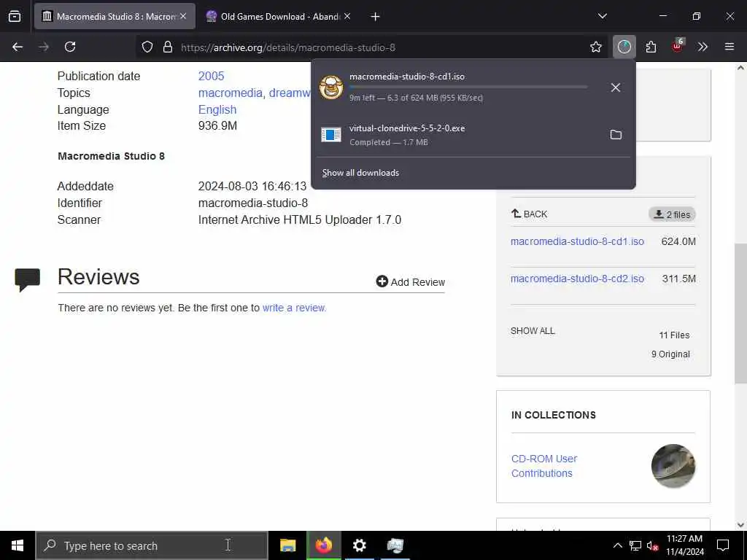Open folder containing virtual-clonedrive exe
Viewport: 747px width, 560px height.
[x=616, y=135]
